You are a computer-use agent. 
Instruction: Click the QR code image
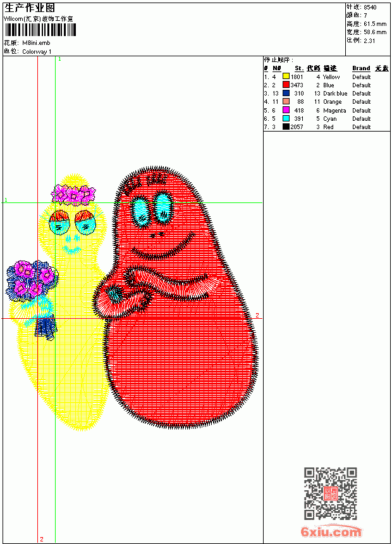(331, 493)
